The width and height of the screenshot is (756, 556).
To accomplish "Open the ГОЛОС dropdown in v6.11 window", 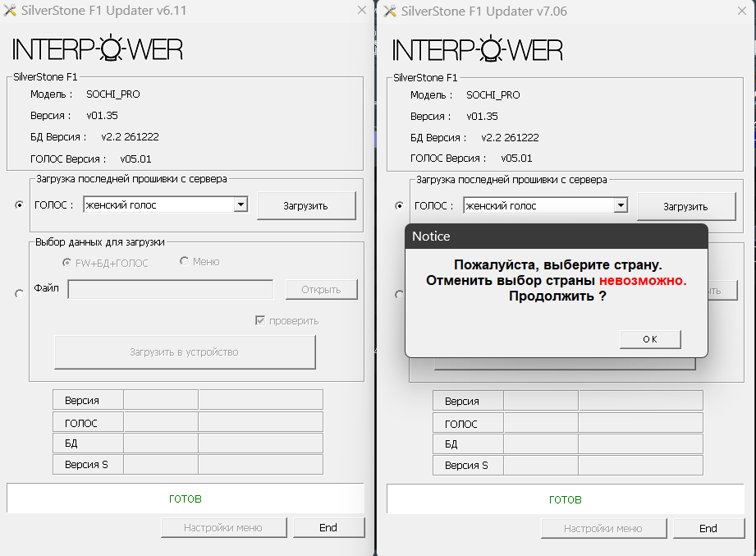I will (x=240, y=204).
